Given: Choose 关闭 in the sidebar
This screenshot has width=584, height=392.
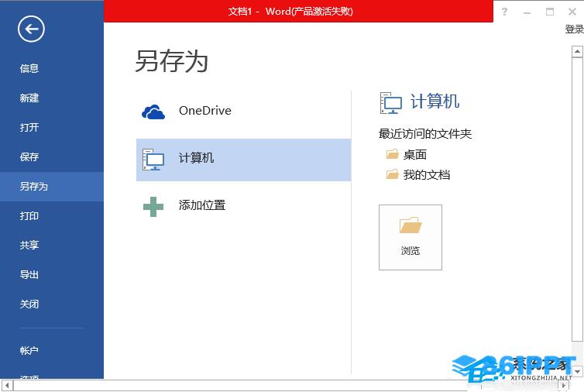Looking at the screenshot, I should [29, 304].
